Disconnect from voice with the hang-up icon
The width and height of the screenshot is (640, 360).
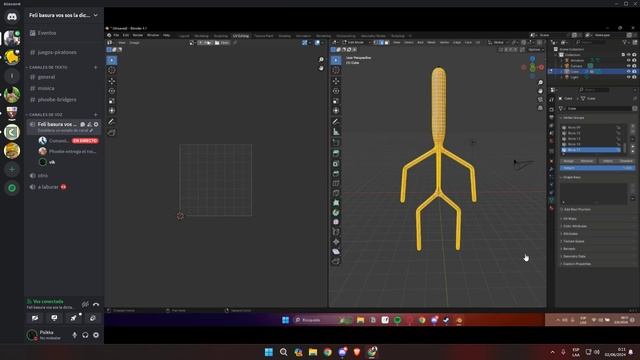96,304
